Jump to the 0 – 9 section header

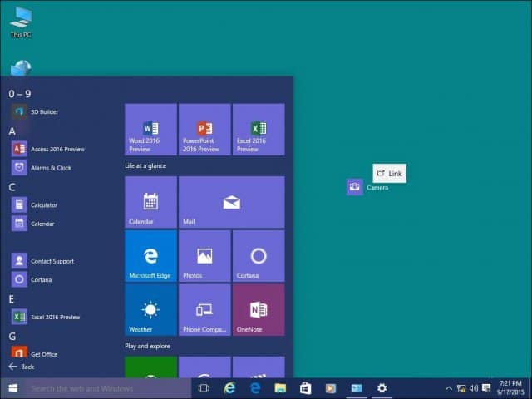(20, 94)
